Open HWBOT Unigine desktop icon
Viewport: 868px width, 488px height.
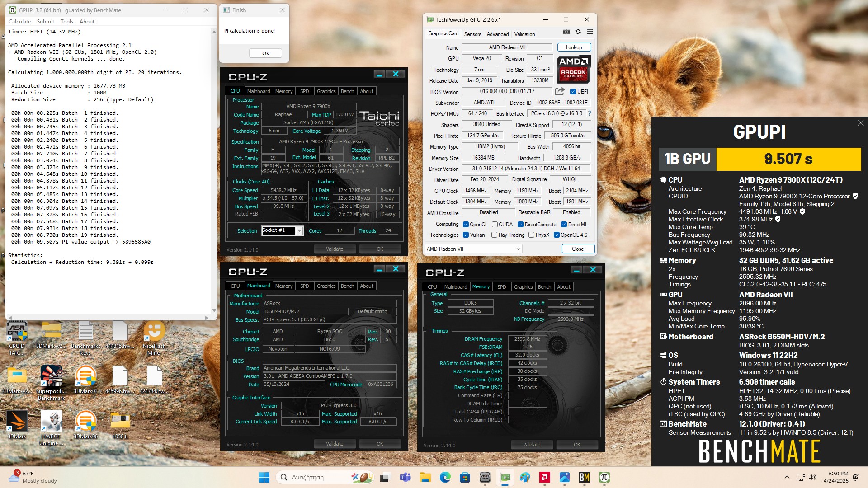[51, 428]
